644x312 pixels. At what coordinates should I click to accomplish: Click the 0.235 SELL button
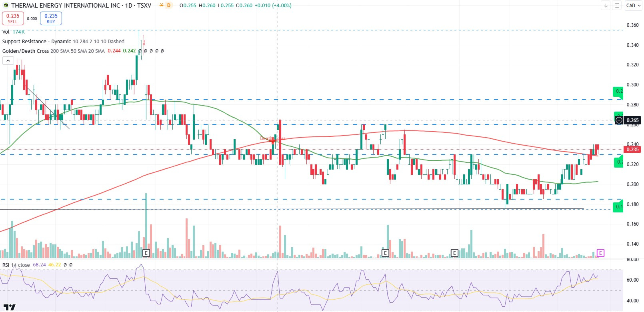pos(13,18)
